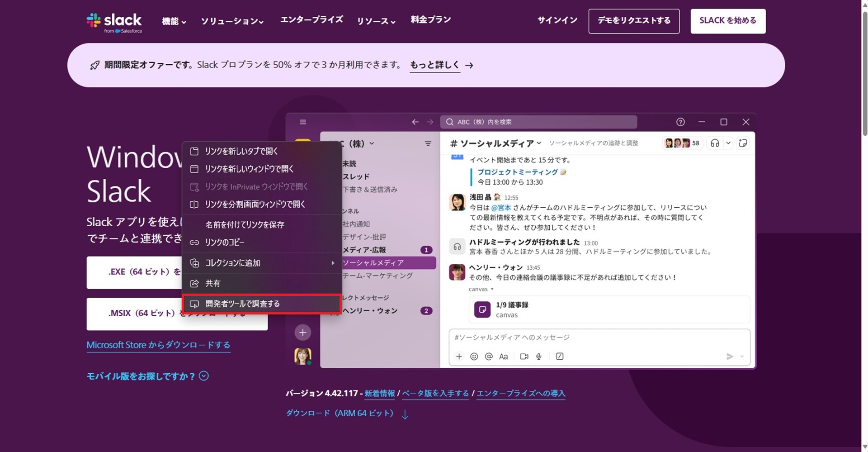Screen dimensions: 868x452
Task: Choose リンクのコピー from context menu
Action: pyautogui.click(x=262, y=242)
